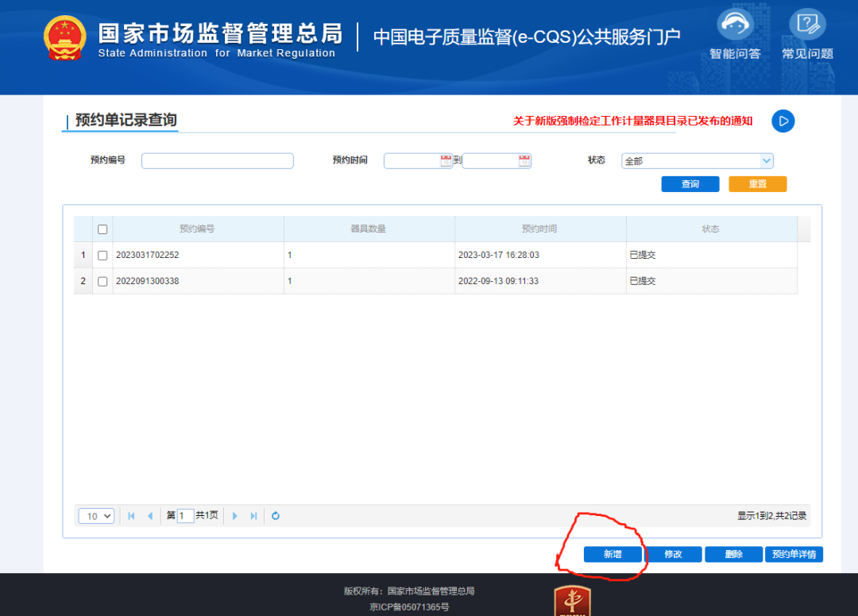This screenshot has height=616, width=858.
Task: Reset filters with the 重置 button
Action: click(757, 183)
